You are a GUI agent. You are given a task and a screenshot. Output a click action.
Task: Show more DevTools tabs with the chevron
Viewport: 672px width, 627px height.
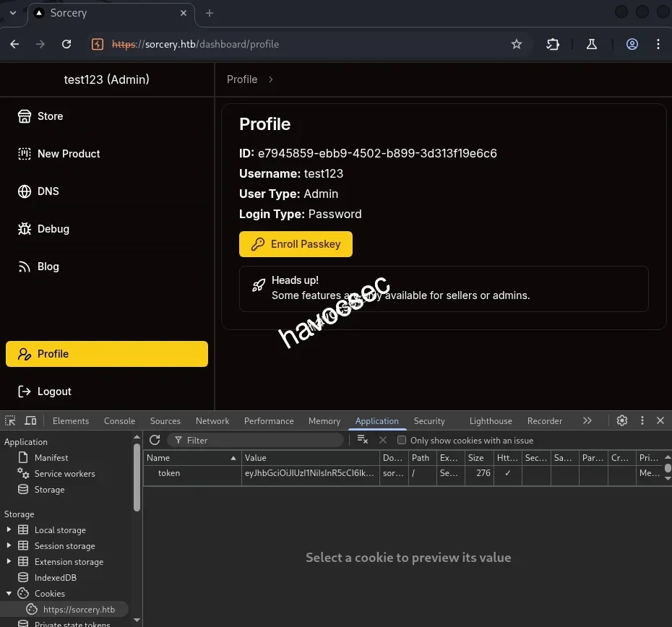(587, 420)
